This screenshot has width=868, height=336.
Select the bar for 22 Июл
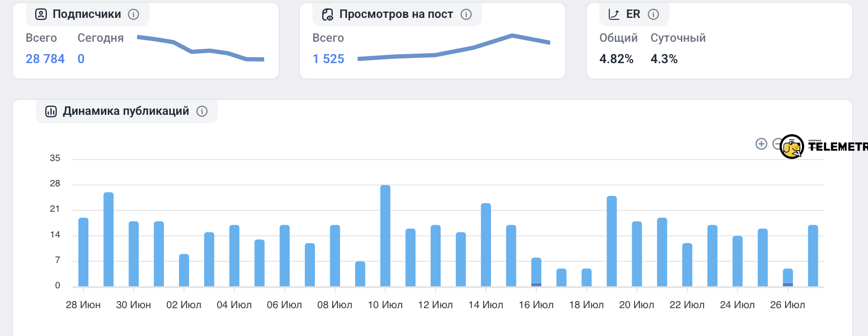click(x=687, y=265)
